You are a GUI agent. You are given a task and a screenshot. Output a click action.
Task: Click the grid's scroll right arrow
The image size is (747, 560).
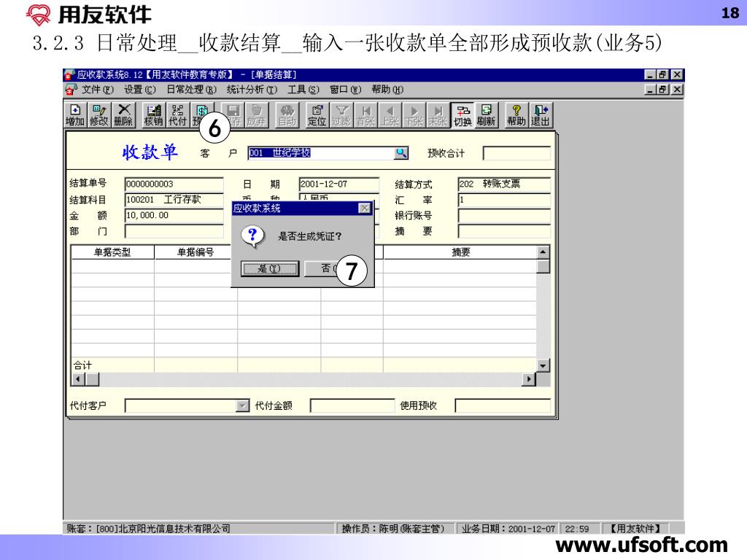[529, 379]
